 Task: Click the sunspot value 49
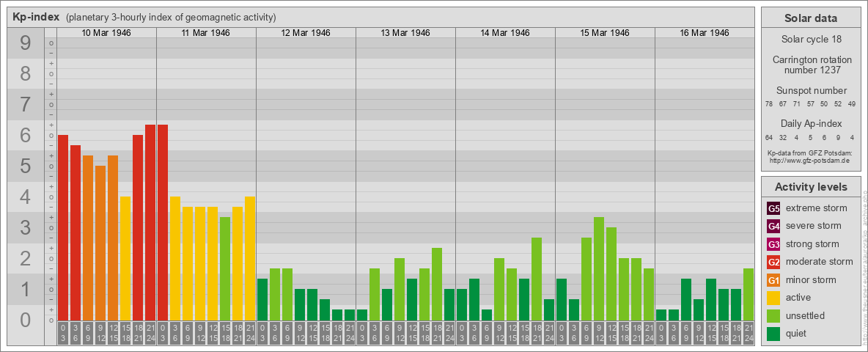(x=852, y=104)
